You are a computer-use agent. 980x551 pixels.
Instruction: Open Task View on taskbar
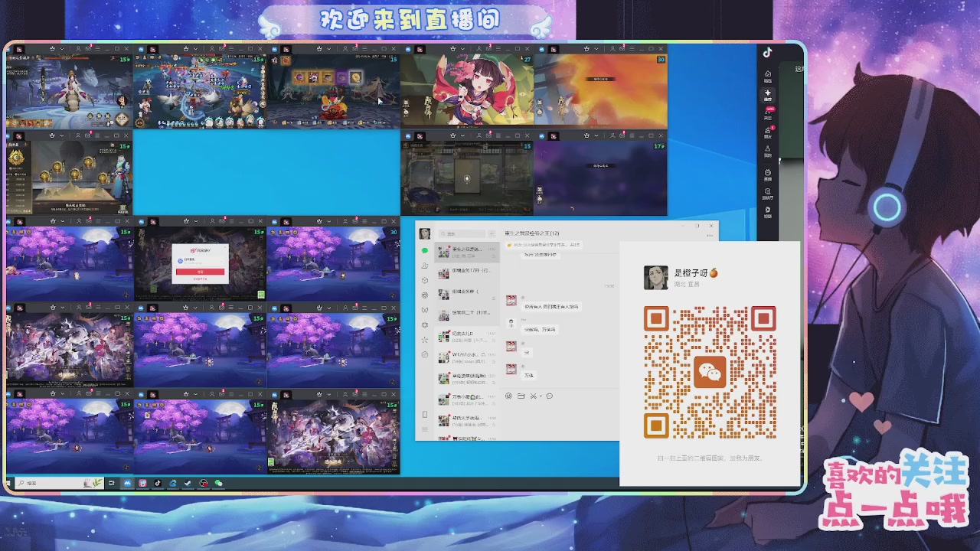[x=112, y=483]
